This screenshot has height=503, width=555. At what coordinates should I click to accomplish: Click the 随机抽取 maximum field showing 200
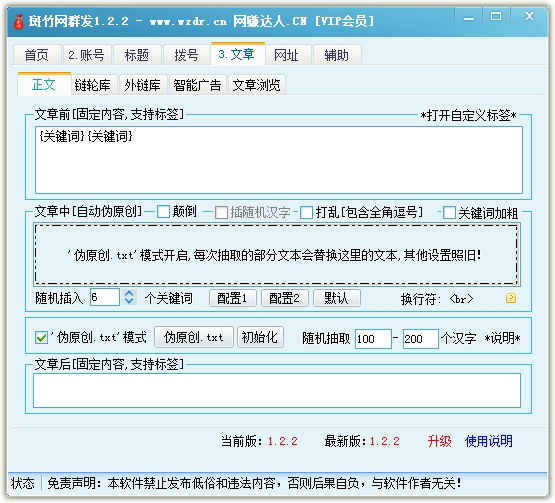point(421,339)
